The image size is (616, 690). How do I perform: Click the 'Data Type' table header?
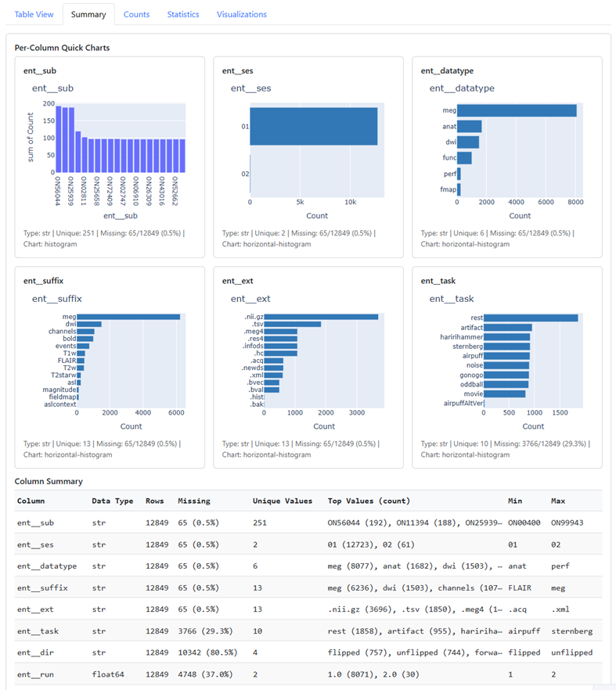[112, 501]
